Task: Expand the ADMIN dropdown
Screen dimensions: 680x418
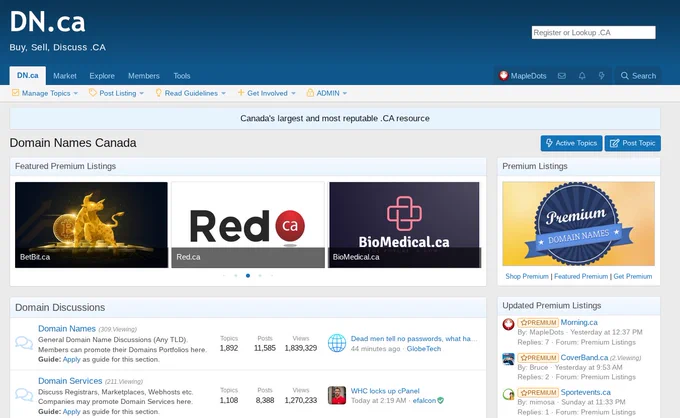Action: click(345, 93)
